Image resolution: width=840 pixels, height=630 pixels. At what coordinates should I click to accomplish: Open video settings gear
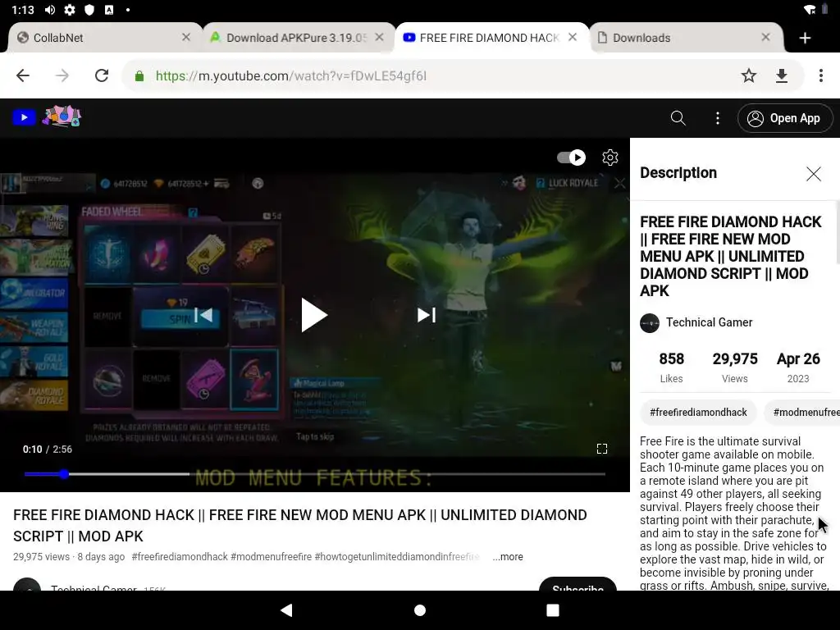point(610,157)
